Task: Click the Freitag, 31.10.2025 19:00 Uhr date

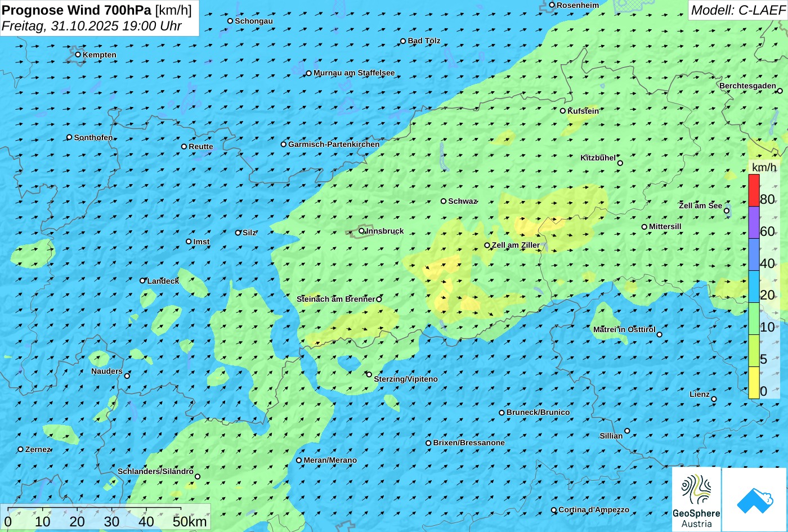Action: [92, 26]
